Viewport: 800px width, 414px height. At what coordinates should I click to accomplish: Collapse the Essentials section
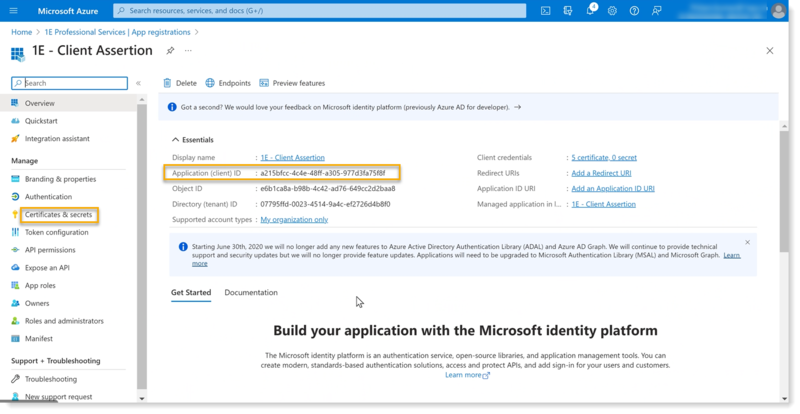pyautogui.click(x=176, y=140)
